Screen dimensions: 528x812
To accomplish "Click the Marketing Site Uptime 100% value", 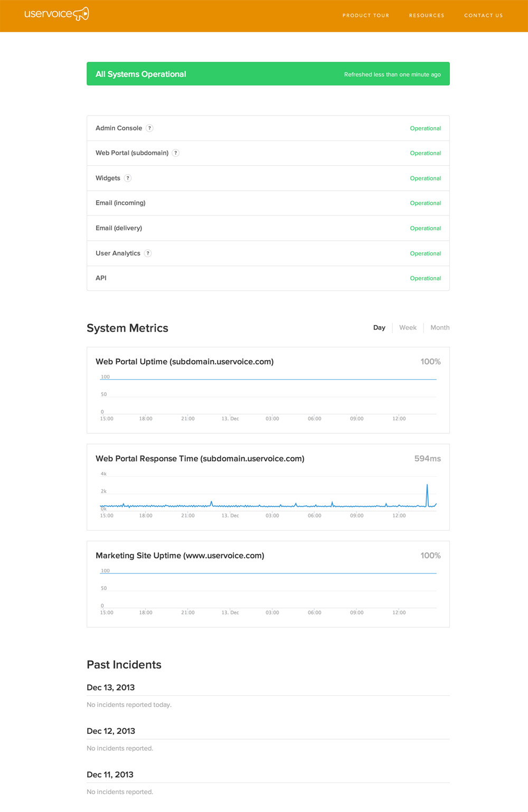I will click(x=430, y=555).
